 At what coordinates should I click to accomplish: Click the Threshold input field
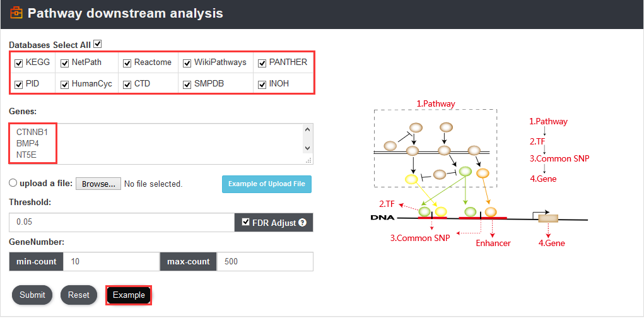122,222
